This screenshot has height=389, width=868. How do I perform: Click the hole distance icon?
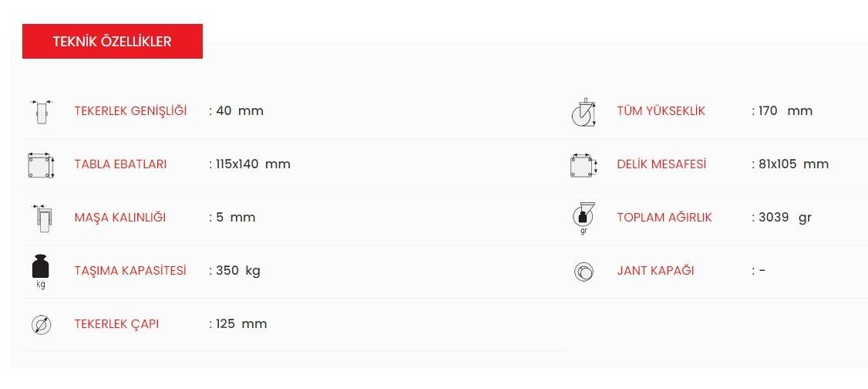click(x=584, y=165)
